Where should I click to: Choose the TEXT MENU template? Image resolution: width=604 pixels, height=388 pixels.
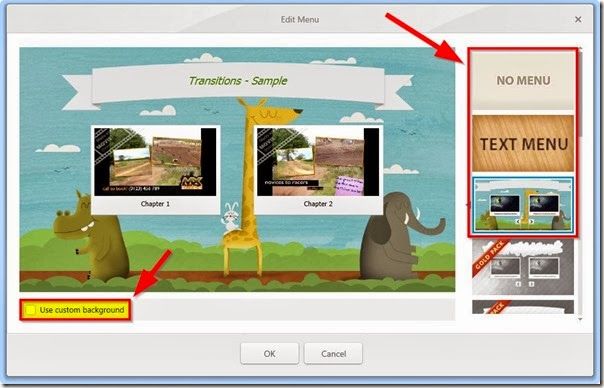(x=523, y=143)
